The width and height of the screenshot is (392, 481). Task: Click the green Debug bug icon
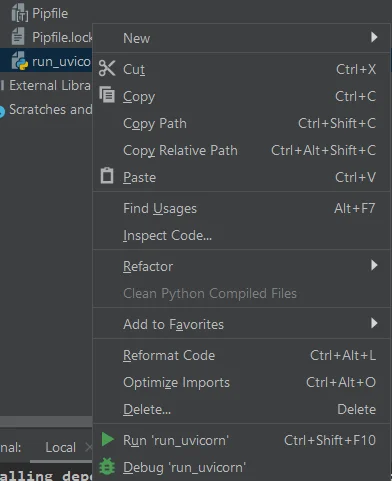pos(107,466)
